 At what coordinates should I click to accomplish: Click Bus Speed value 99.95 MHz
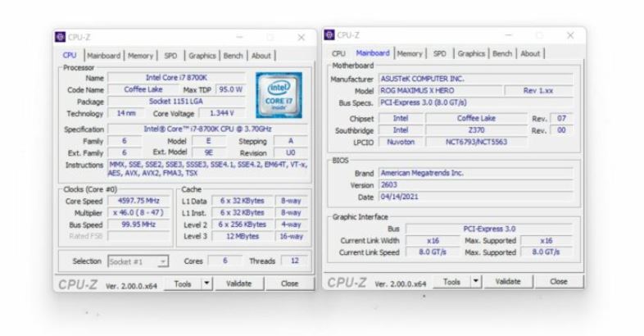point(138,225)
